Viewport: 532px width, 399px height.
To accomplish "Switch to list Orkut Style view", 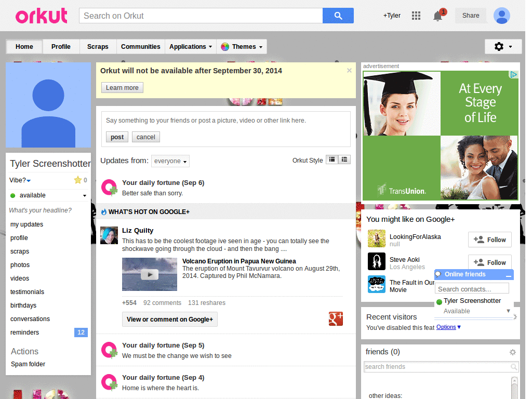I will click(344, 159).
